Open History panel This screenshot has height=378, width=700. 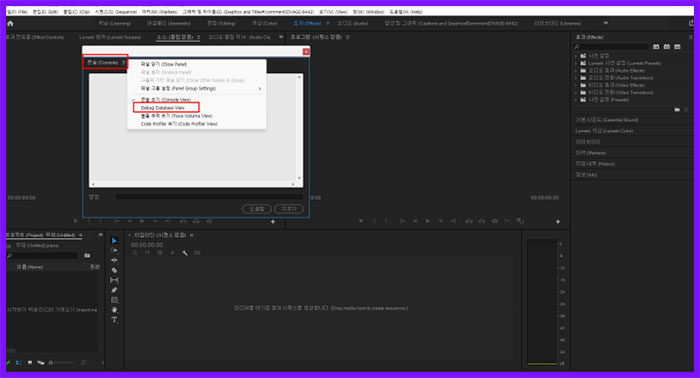(x=595, y=164)
